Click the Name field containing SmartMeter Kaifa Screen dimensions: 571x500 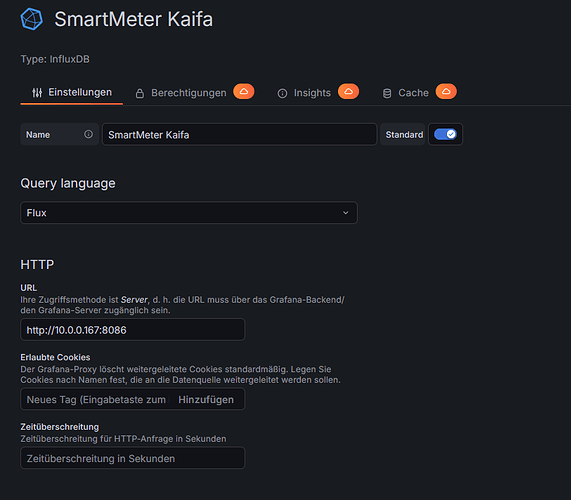click(240, 134)
